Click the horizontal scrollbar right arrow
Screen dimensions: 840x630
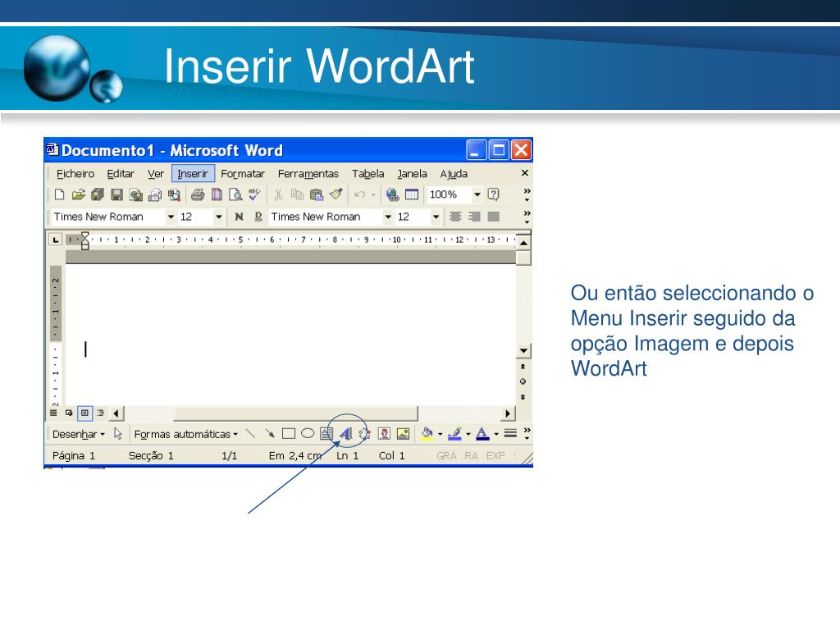(x=507, y=413)
